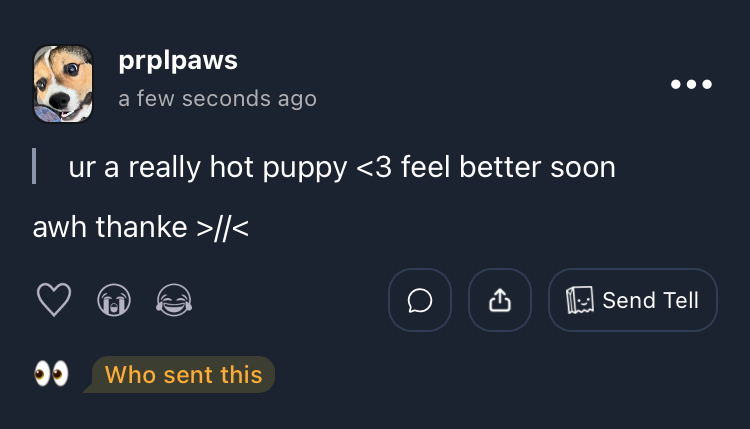
Task: Like the post with the heart icon
Action: (54, 300)
